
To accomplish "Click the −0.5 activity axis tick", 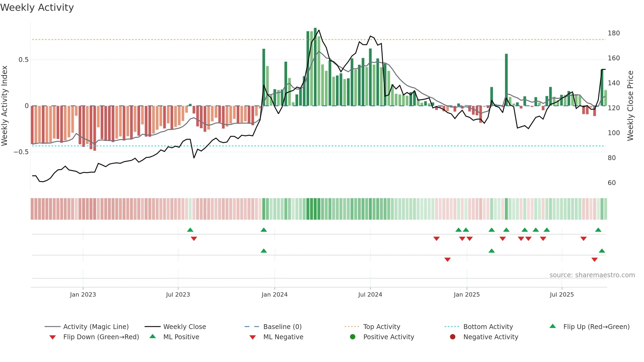I will [x=21, y=152].
